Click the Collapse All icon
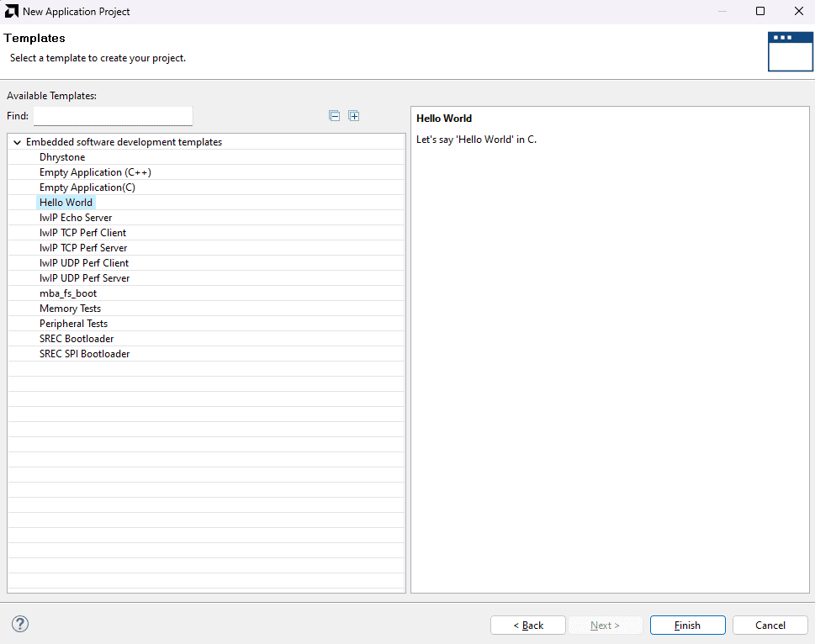Viewport: 815px width, 644px height. pos(334,116)
